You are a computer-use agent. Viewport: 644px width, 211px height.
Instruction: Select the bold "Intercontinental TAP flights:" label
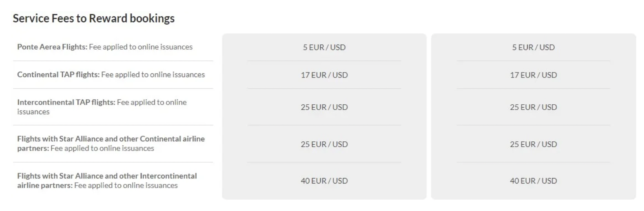pyautogui.click(x=66, y=102)
